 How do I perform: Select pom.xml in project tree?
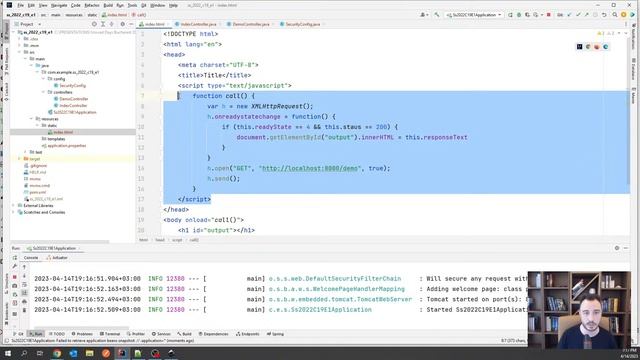37,192
